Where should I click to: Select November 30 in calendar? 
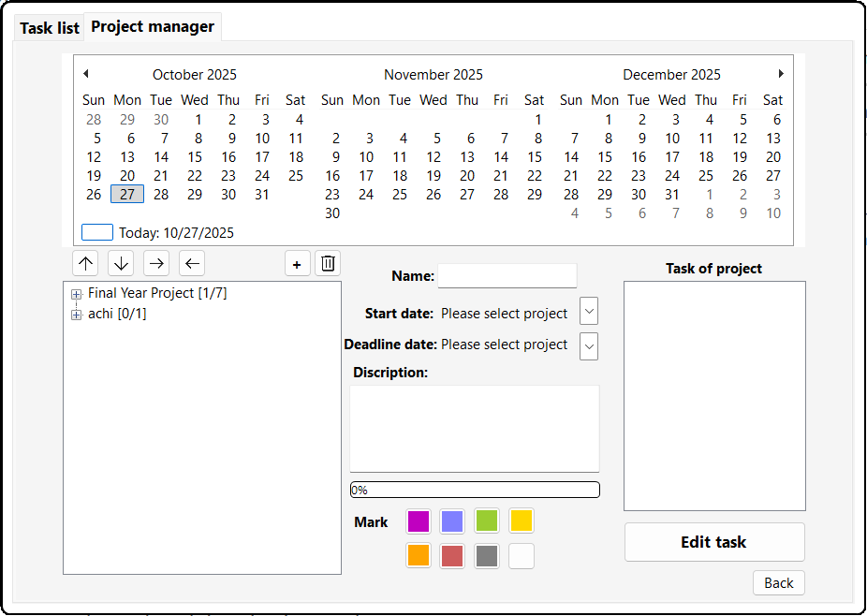pyautogui.click(x=332, y=213)
